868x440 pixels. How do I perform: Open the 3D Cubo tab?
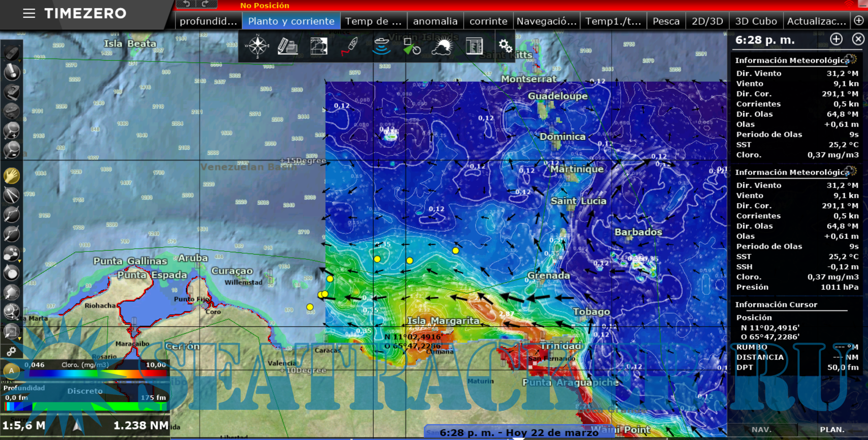tap(755, 21)
